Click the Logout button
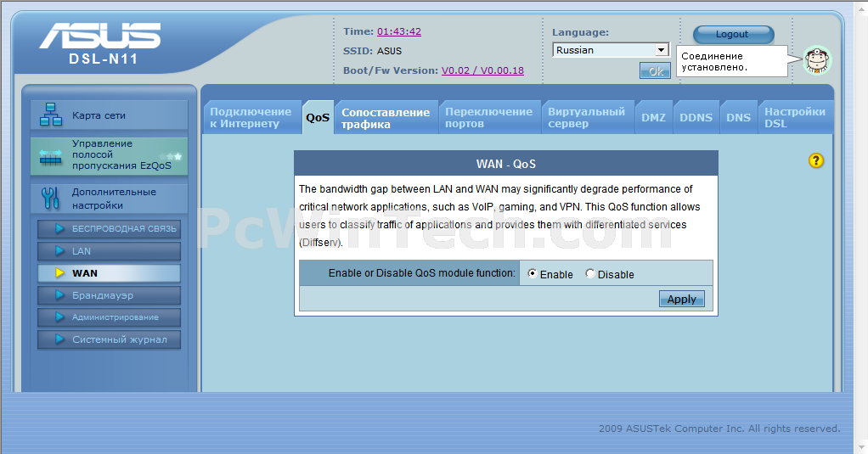Screen dimensions: 868x454 click(733, 35)
